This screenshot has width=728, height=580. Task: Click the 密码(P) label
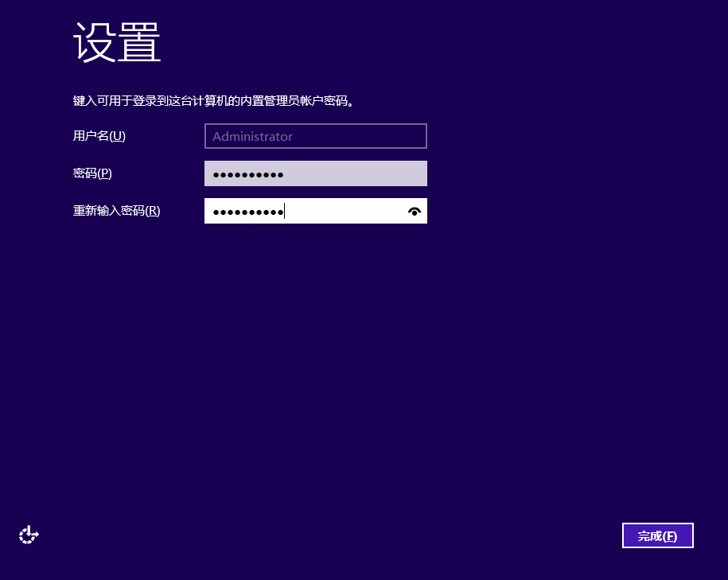[x=92, y=173]
